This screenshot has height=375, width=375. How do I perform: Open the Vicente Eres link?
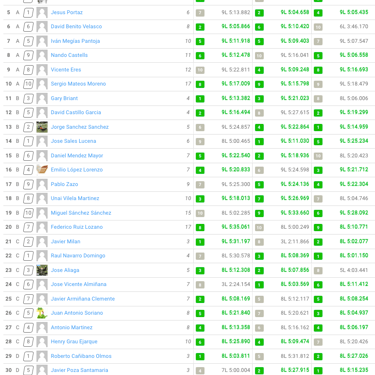click(66, 70)
